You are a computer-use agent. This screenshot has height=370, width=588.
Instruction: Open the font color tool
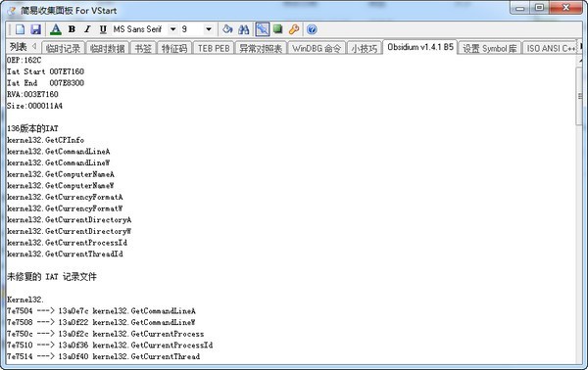click(56, 29)
